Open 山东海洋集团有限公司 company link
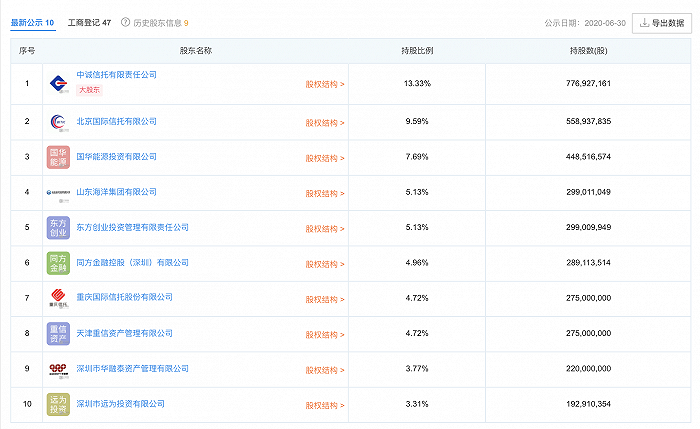Screen dimensions: 700x429 (117, 192)
